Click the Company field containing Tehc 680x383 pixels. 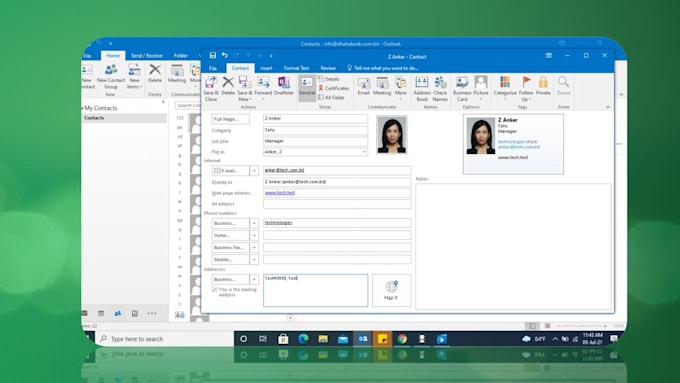315,130
